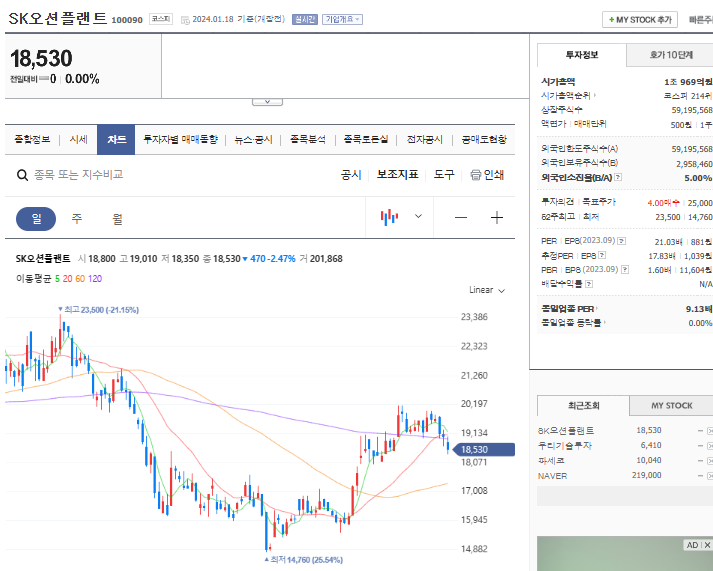Select the 일 daily period button
The image size is (713, 571).
[36, 219]
